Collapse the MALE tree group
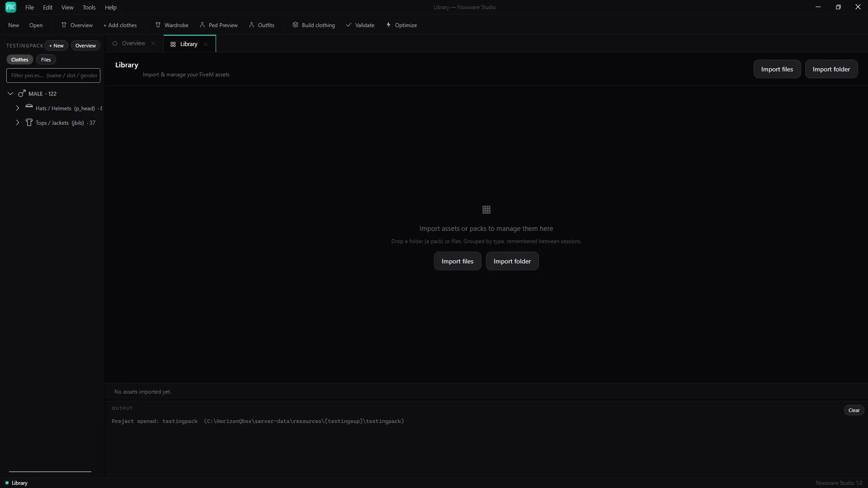868x488 pixels. [x=10, y=94]
